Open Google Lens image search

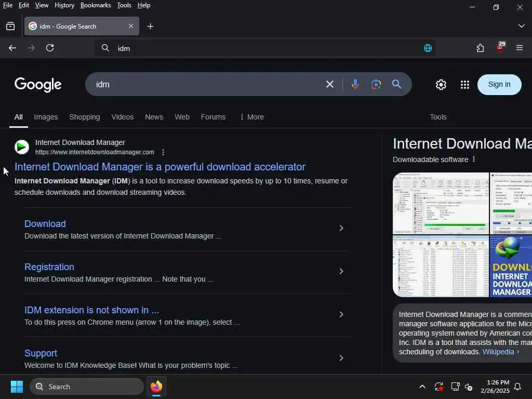coord(376,84)
